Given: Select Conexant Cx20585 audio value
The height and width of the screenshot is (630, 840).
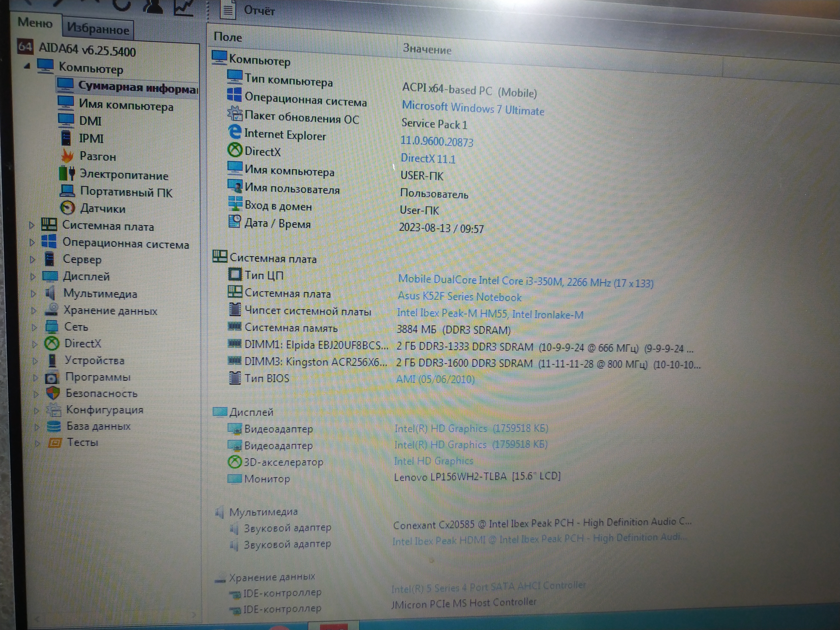Looking at the screenshot, I should pos(542,523).
